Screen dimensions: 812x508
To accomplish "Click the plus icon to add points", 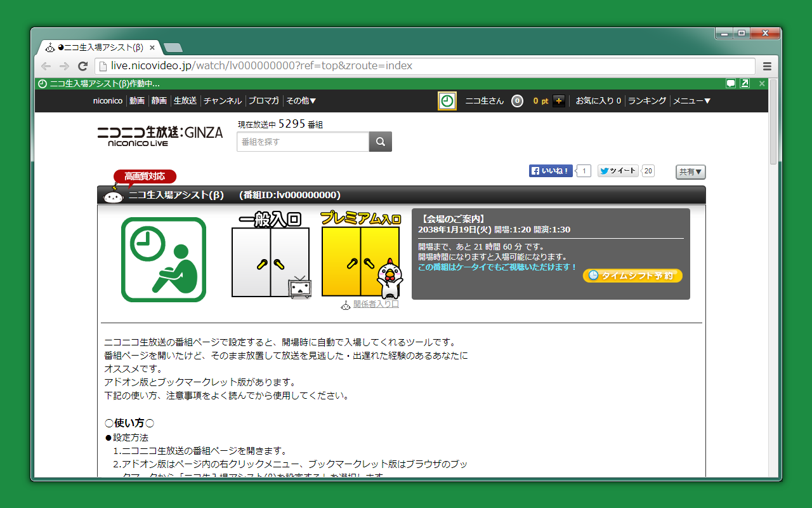I will (x=558, y=101).
